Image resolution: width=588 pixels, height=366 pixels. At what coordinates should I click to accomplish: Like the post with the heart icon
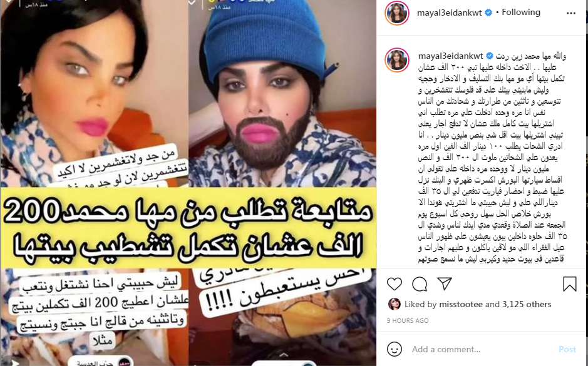394,284
